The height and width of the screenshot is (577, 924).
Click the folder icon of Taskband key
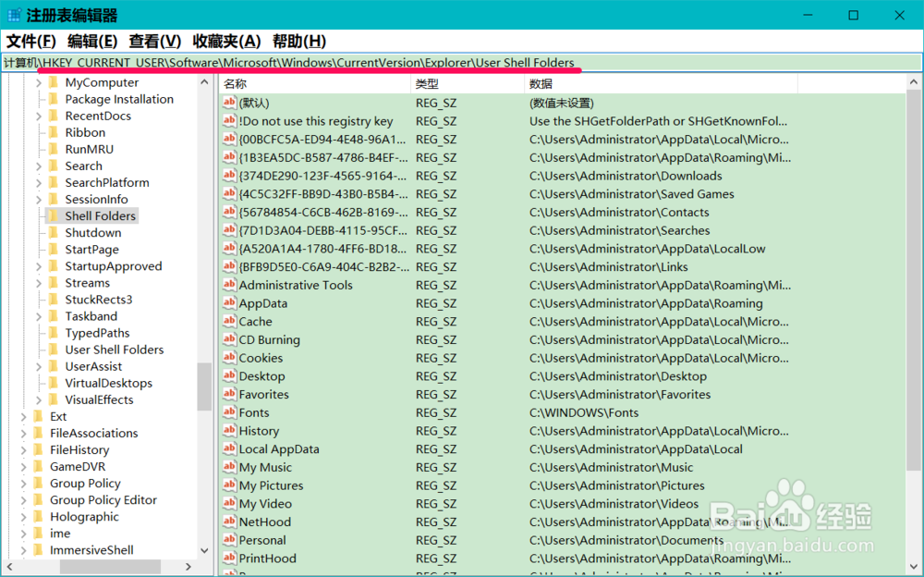coord(53,315)
